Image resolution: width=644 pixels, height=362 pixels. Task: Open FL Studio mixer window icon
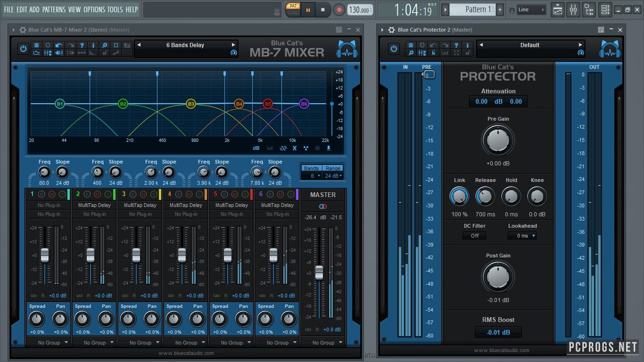coord(573,9)
